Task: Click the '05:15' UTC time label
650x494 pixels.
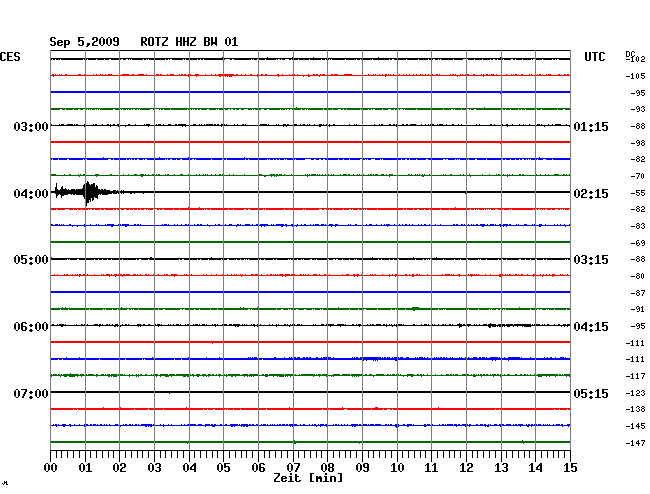Action: pos(591,393)
